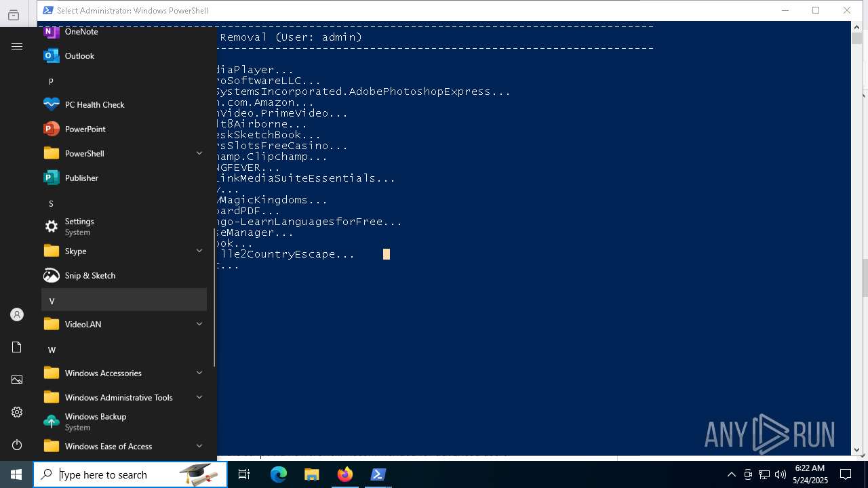Expand the Skype folder chevron
Image resolution: width=868 pixels, height=488 pixels.
click(199, 251)
